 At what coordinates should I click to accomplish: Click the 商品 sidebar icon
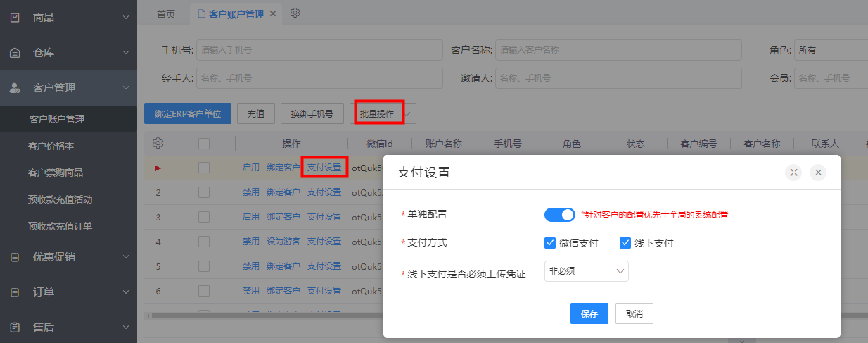(15, 17)
